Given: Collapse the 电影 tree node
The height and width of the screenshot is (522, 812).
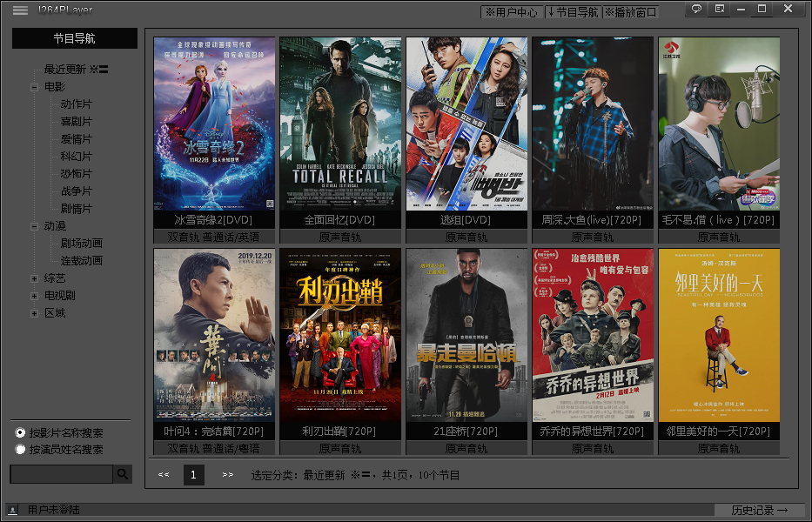Looking at the screenshot, I should tap(34, 87).
